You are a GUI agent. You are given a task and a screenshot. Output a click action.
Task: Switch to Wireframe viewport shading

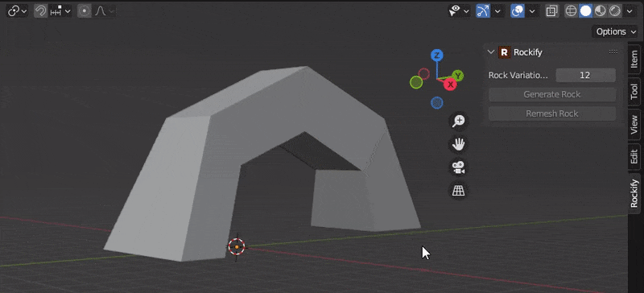click(x=571, y=11)
